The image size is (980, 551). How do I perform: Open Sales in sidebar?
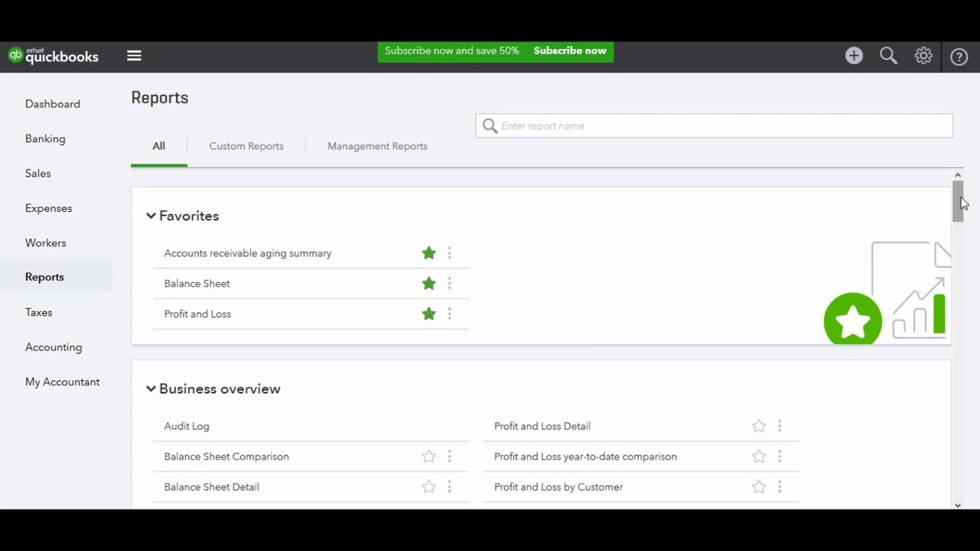[38, 174]
